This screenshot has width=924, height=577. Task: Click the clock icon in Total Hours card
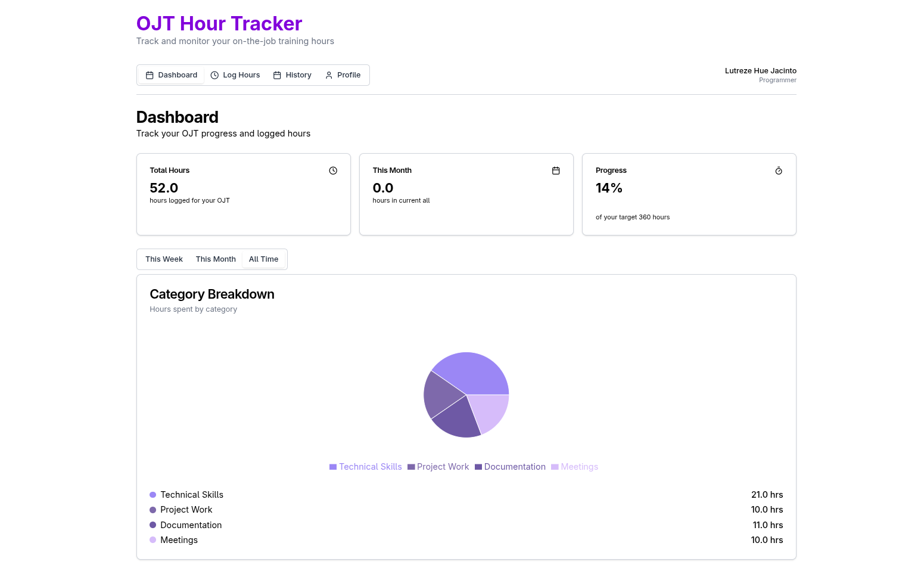click(x=333, y=170)
